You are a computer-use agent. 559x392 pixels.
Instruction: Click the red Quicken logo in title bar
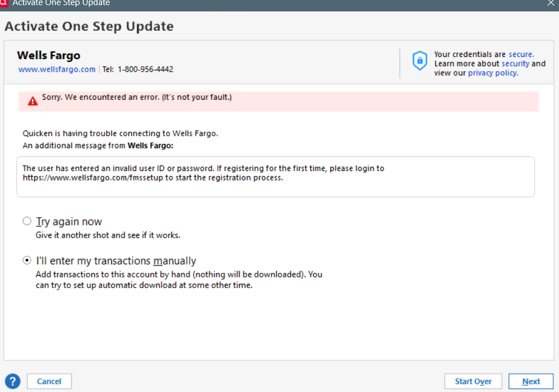pos(3,3)
